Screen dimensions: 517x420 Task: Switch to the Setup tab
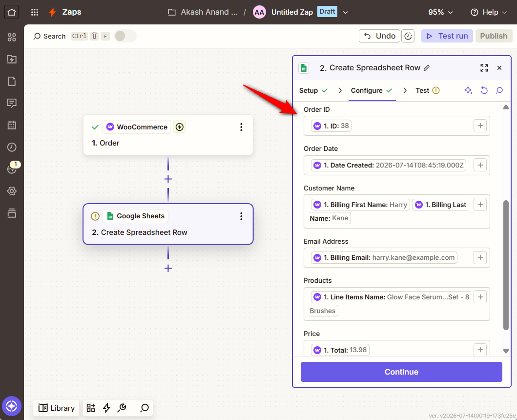click(x=313, y=90)
